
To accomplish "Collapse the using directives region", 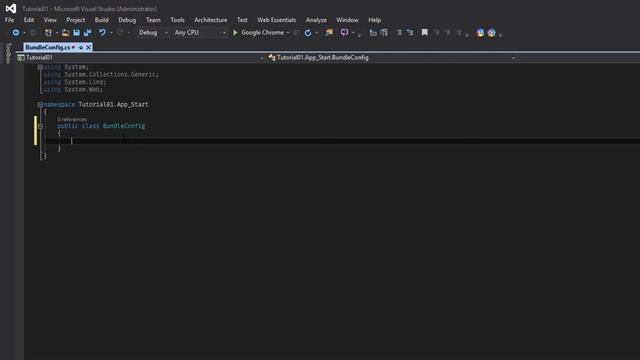I will [40, 67].
